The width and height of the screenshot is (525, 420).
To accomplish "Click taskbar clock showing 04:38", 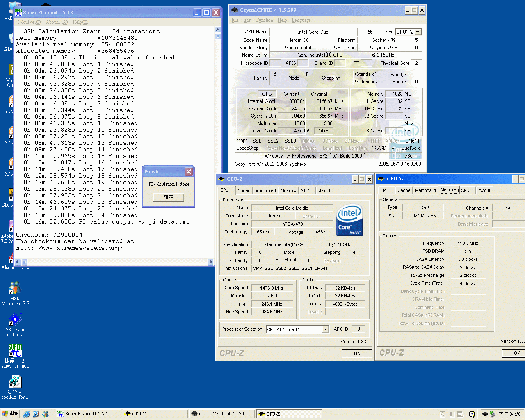I will tap(509, 414).
